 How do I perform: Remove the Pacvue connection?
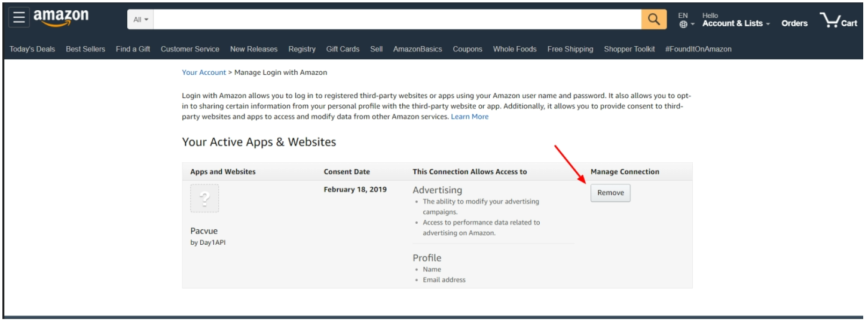(610, 193)
